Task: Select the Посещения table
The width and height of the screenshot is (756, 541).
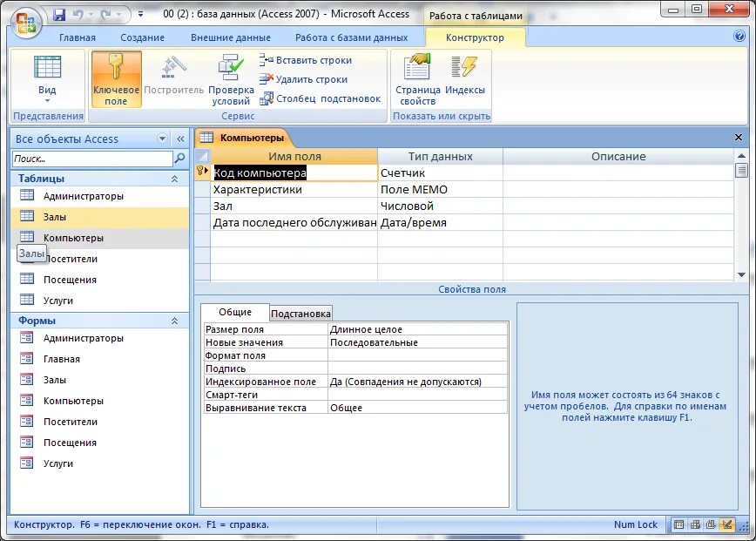Action: click(x=99, y=280)
